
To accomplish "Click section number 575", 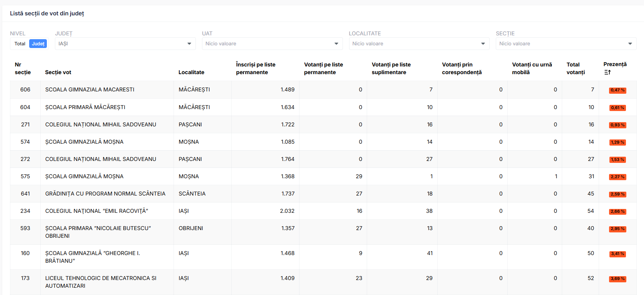I will coord(25,176).
